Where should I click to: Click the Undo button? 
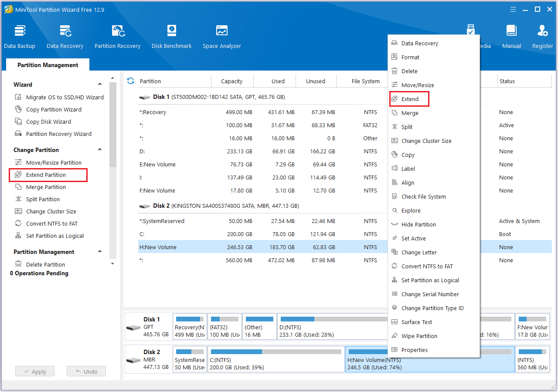(86, 372)
